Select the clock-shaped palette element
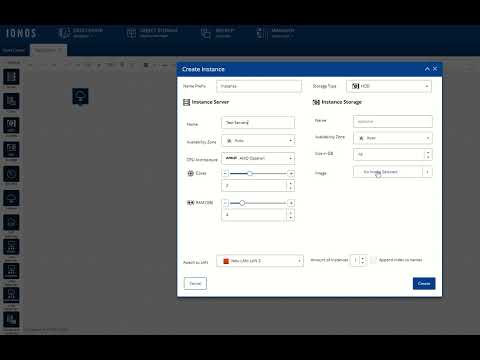Image resolution: width=480 pixels, height=360 pixels. 11,174
